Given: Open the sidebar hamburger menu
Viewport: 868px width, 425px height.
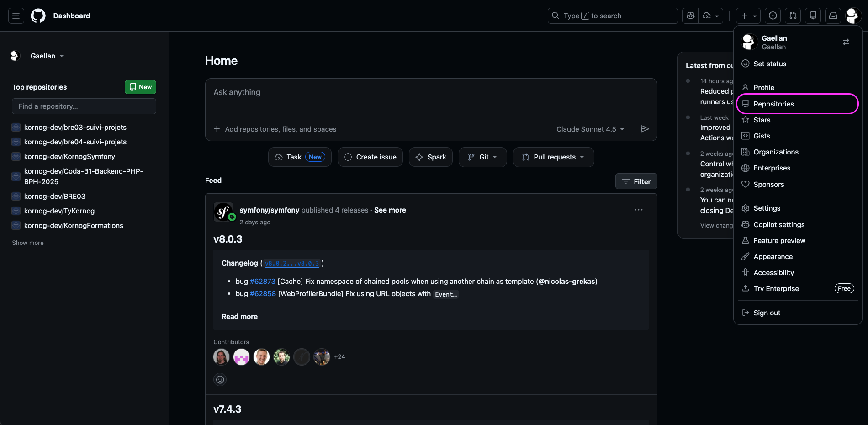Looking at the screenshot, I should click(x=16, y=16).
